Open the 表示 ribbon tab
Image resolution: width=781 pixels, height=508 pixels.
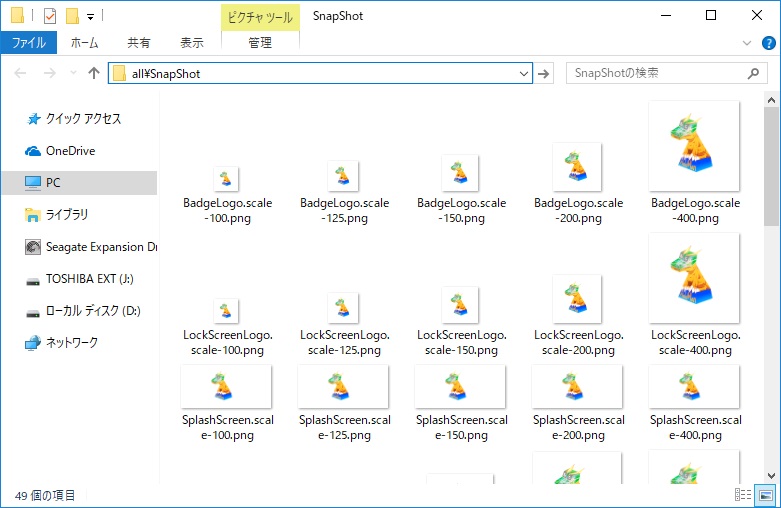coord(192,43)
